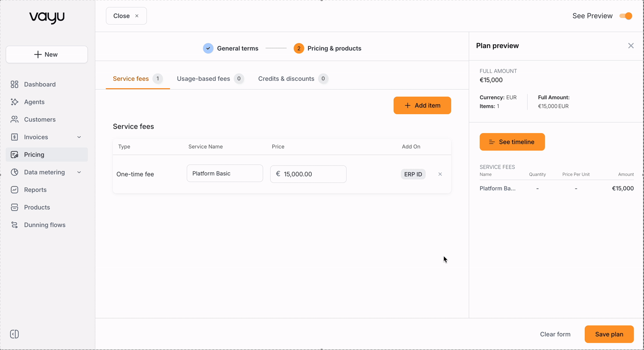Open Customers people icon
This screenshot has height=350, width=644.
[15, 119]
